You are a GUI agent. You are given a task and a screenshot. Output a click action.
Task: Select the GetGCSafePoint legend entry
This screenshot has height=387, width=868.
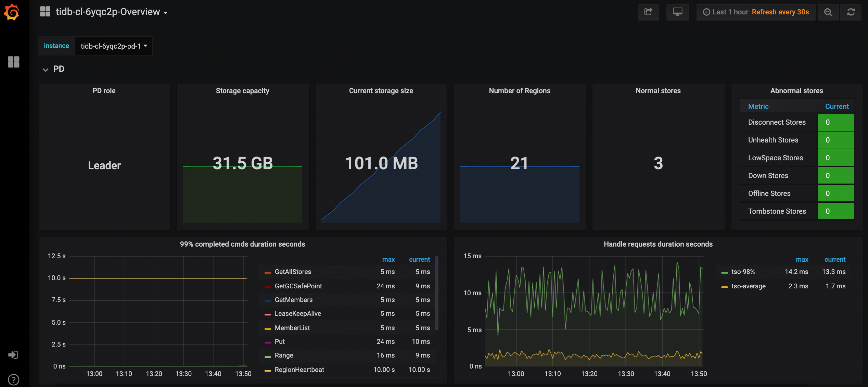click(x=298, y=286)
